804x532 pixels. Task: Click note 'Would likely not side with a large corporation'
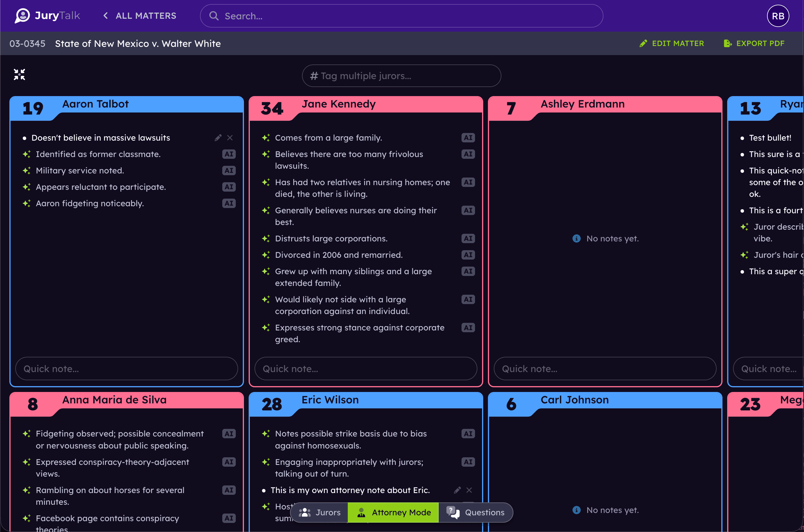point(342,305)
